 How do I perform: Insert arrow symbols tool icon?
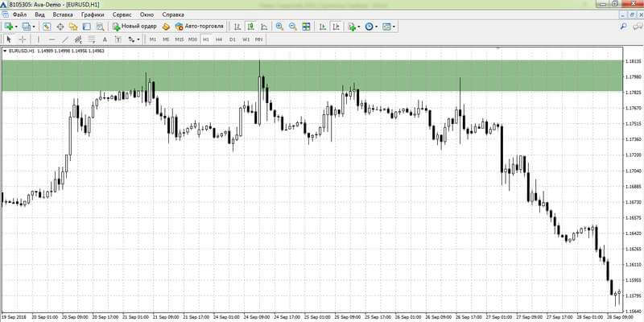point(131,39)
